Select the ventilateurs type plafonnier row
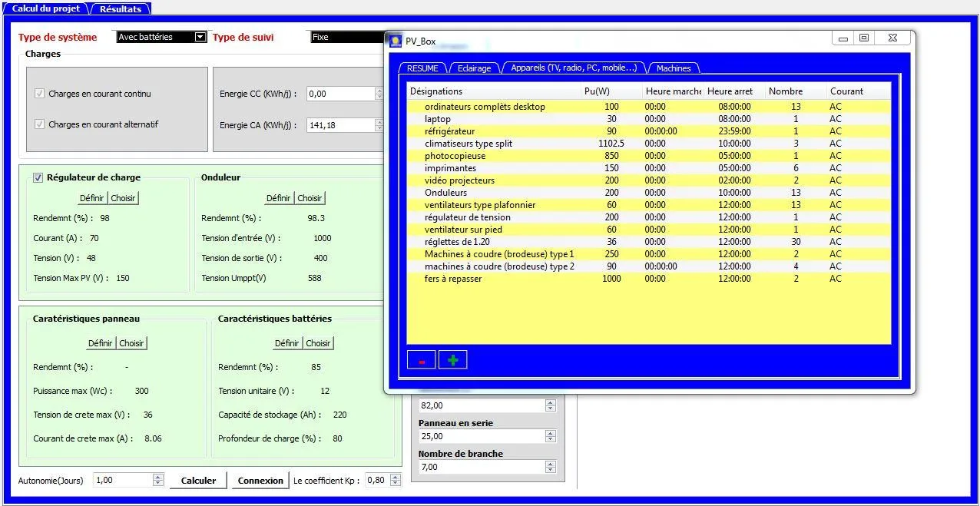This screenshot has width=980, height=506. pos(649,205)
